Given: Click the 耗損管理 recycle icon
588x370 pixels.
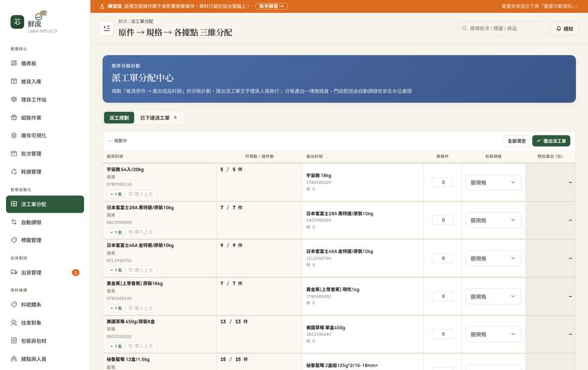Looking at the screenshot, I should coord(14,172).
